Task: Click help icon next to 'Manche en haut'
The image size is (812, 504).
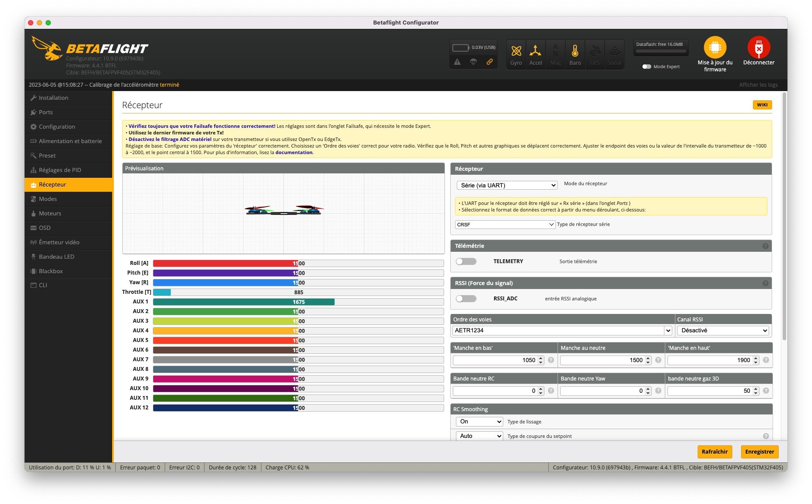Action: (766, 360)
